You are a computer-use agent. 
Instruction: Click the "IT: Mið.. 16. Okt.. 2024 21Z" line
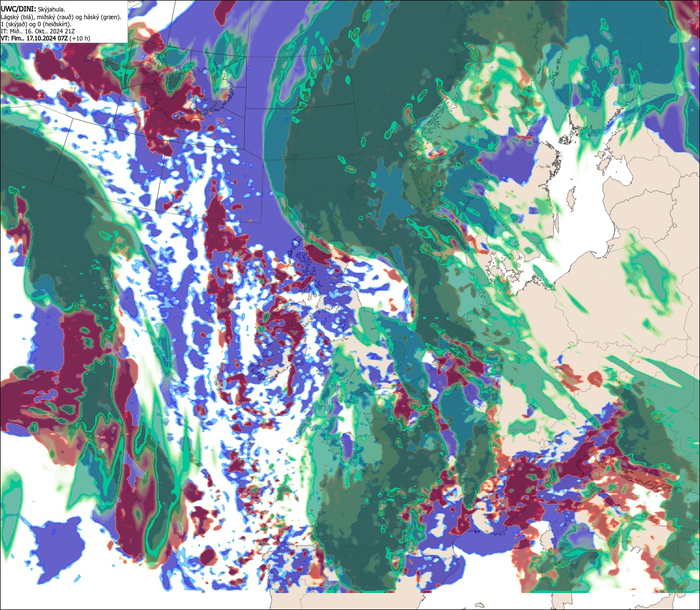(38, 32)
